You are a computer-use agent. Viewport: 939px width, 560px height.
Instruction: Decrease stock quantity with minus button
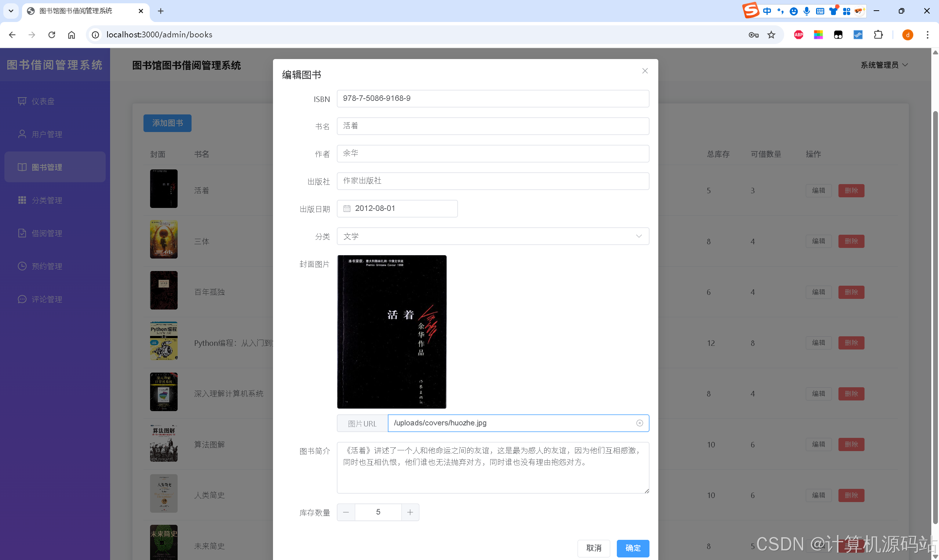[x=346, y=512]
